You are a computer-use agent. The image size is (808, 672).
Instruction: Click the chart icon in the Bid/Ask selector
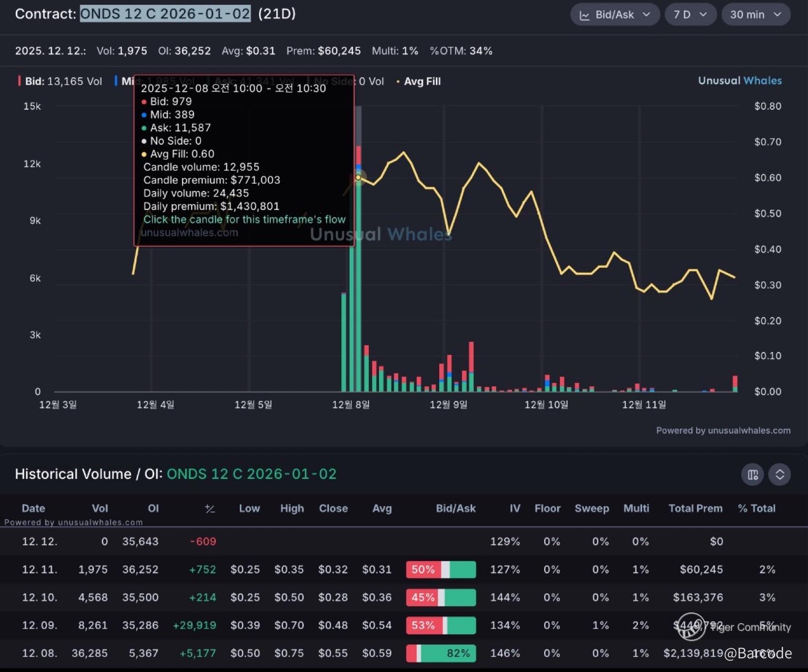coord(584,15)
